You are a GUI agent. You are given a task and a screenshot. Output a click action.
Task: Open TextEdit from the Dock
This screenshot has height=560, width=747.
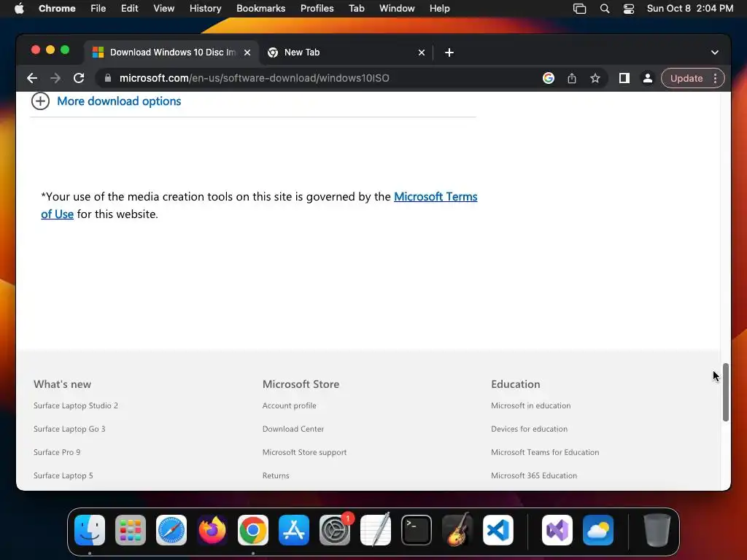point(376,530)
